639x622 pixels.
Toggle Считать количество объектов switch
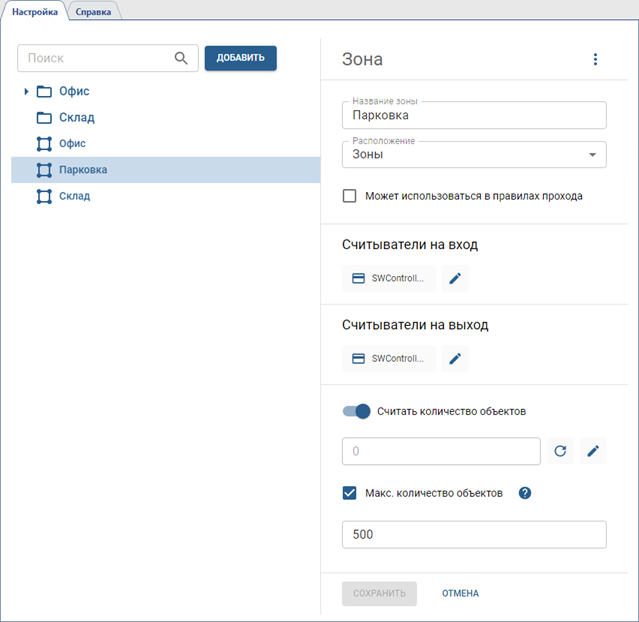(x=357, y=411)
